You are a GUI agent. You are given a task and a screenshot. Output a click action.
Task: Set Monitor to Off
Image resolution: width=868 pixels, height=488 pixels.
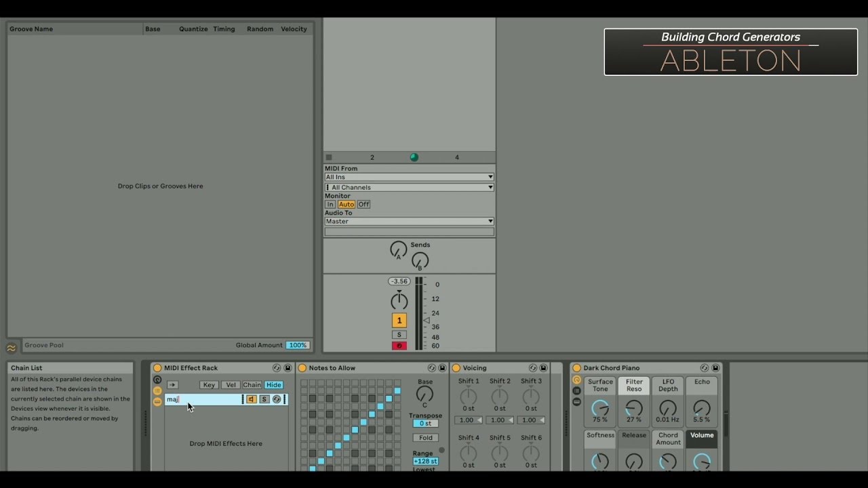coord(363,204)
